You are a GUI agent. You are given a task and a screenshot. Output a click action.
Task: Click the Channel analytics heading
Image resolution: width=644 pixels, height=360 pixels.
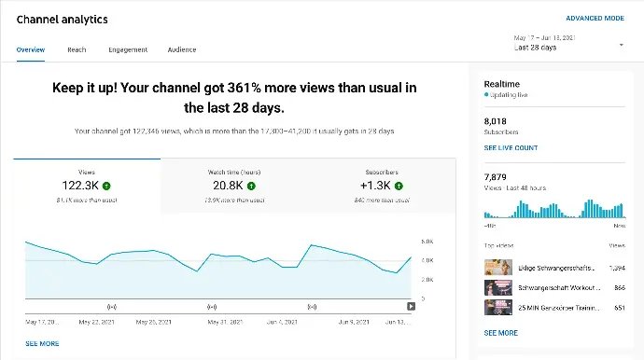[x=62, y=20]
